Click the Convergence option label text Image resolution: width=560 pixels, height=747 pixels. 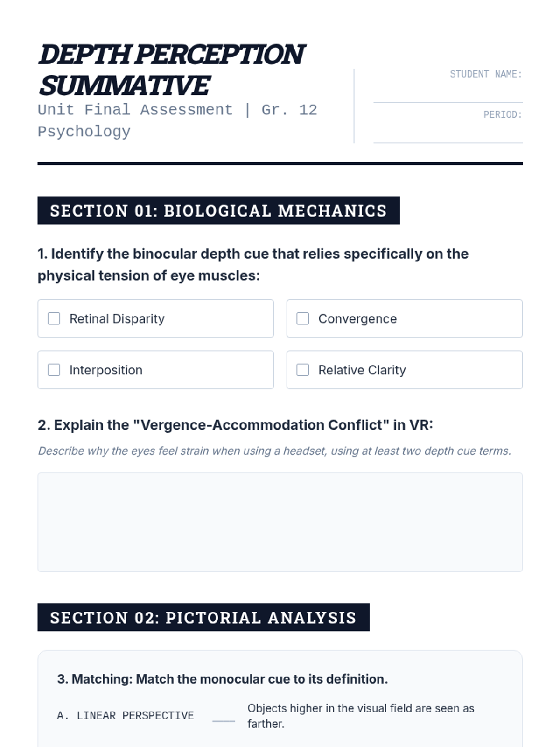coord(357,318)
